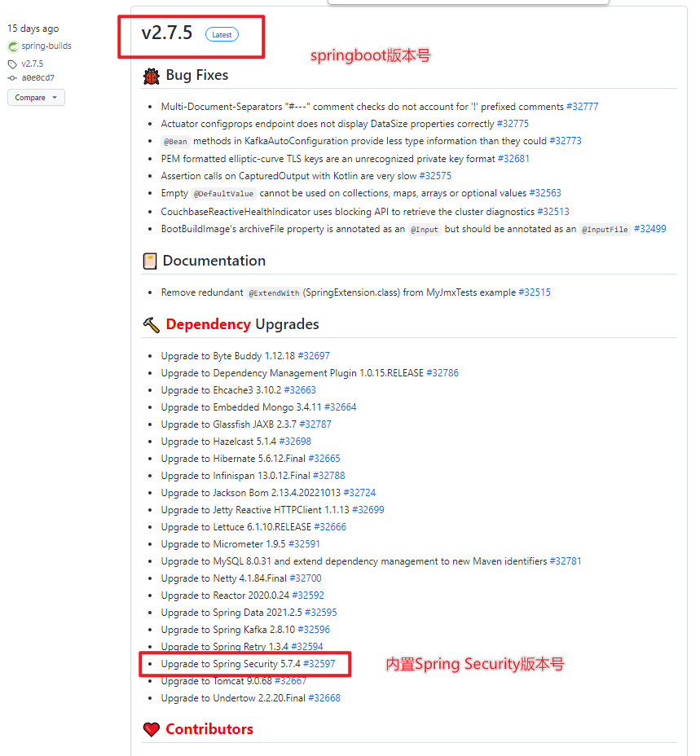Open issue #32777 link
The height and width of the screenshot is (756, 700).
pyautogui.click(x=583, y=107)
